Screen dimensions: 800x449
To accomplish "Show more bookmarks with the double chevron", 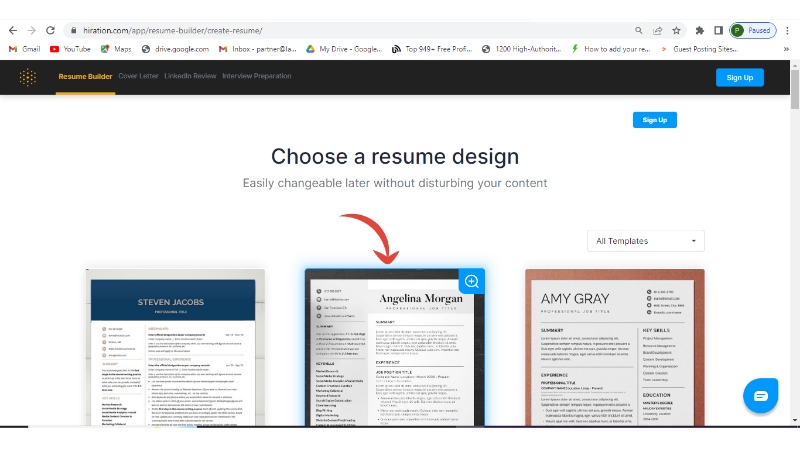I will tap(786, 49).
